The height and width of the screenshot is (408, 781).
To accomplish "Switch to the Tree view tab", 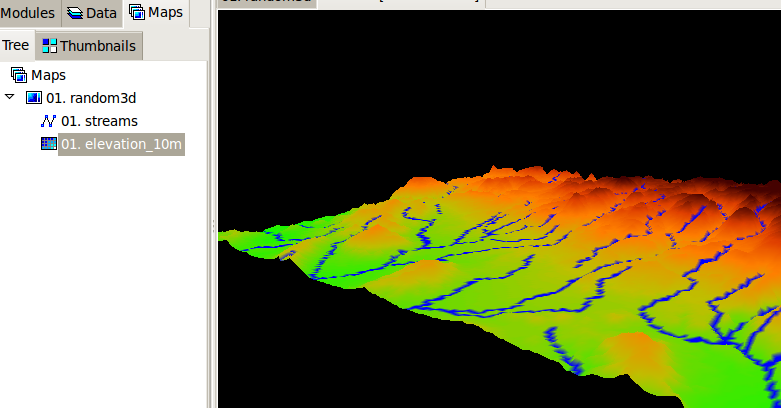I will [x=16, y=46].
